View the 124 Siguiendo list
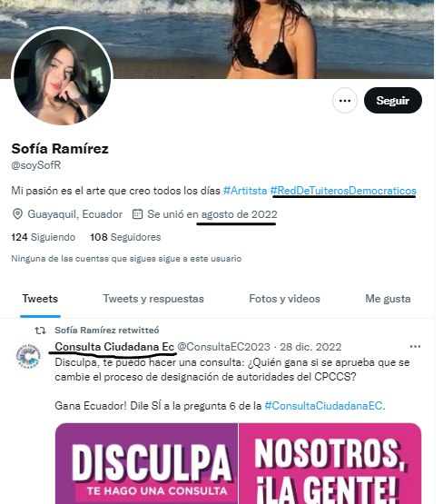Image resolution: width=443 pixels, height=504 pixels. 43,237
